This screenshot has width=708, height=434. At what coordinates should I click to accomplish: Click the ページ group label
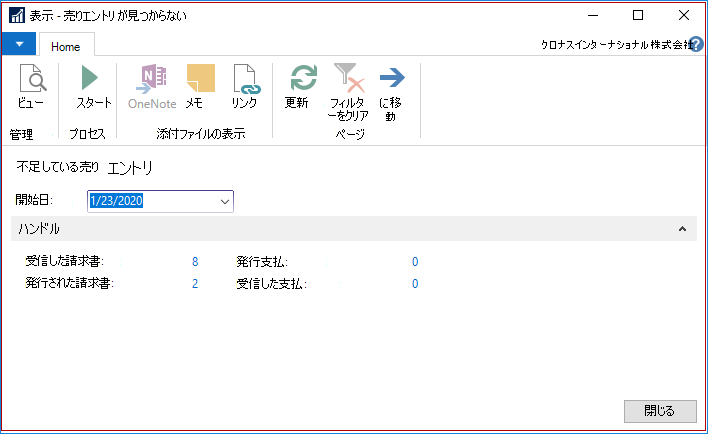point(350,134)
